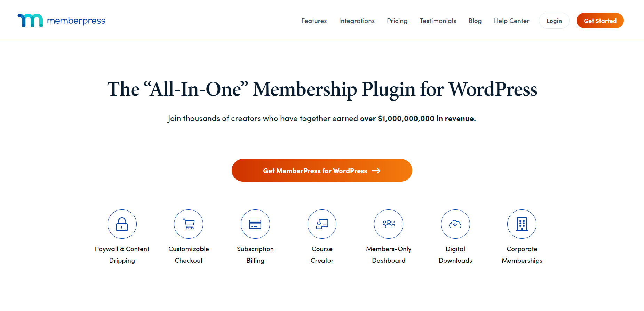This screenshot has height=311, width=644.
Task: Click the Course Creator icon
Action: pyautogui.click(x=322, y=224)
